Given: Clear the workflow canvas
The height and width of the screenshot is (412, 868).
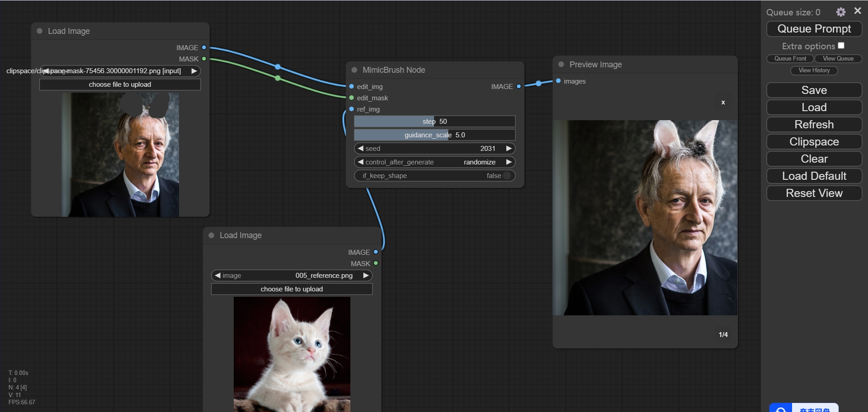Looking at the screenshot, I should (814, 159).
